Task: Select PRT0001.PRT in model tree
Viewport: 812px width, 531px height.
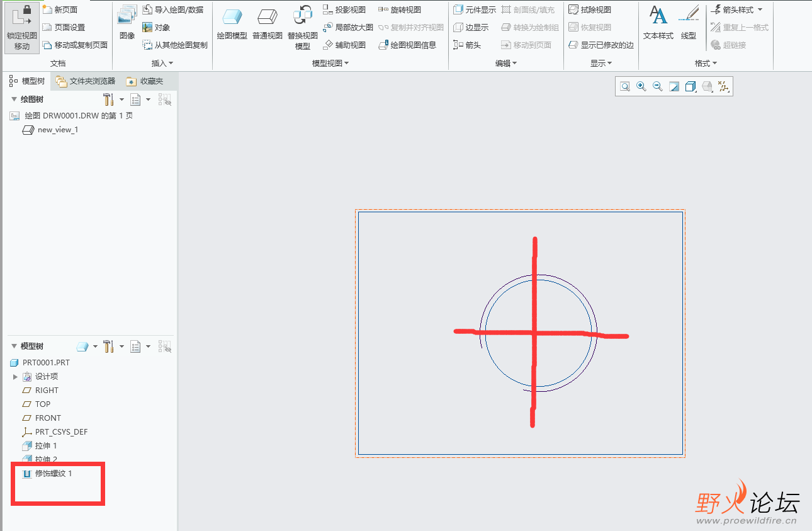Action: tap(40, 363)
